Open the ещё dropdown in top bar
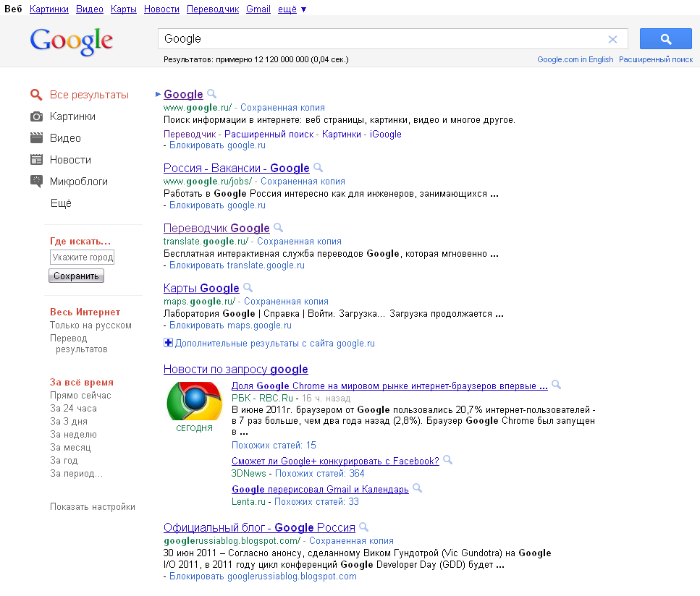The height and width of the screenshot is (596, 700). pos(292,9)
